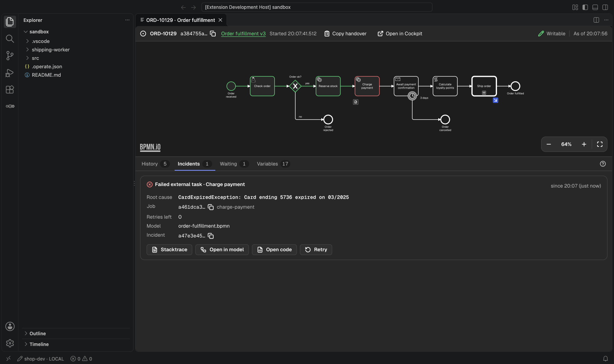Viewport: 614px width, 364px height.
Task: Click the incident marker under Charge payment
Action: click(356, 102)
